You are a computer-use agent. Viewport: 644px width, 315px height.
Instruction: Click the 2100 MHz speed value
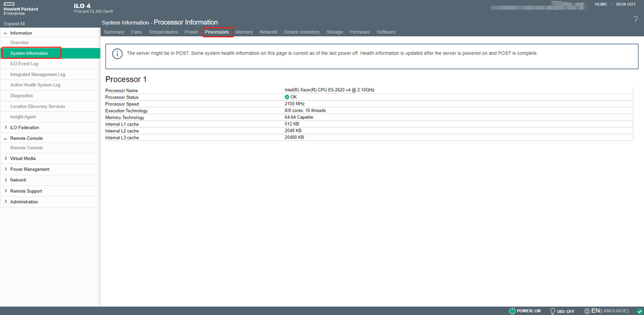click(295, 104)
